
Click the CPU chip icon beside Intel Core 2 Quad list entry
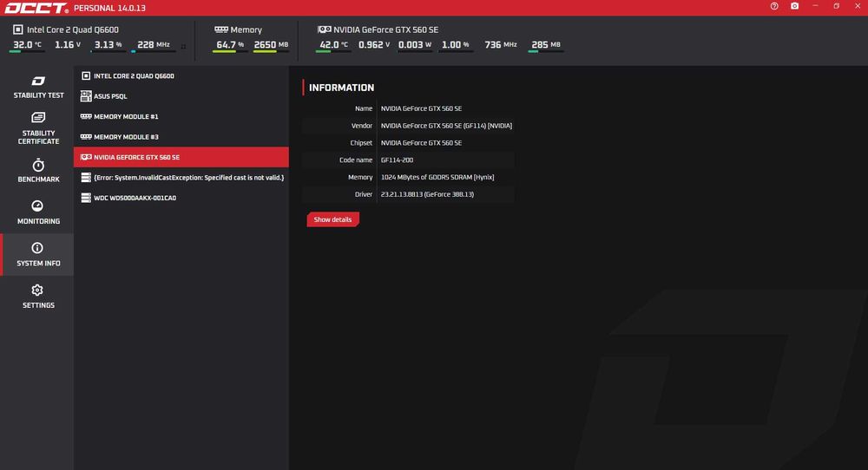[x=86, y=75]
